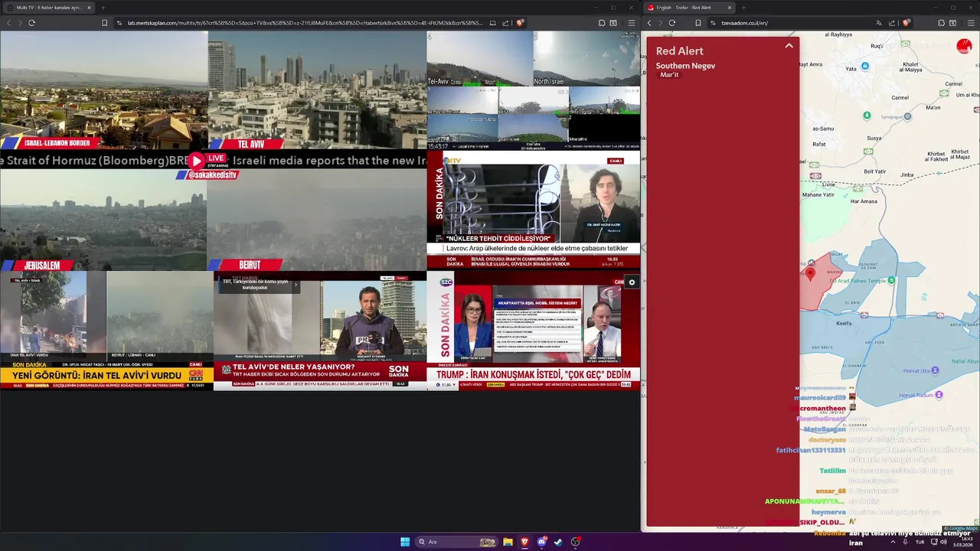The height and width of the screenshot is (551, 980).
Task: Share the Multi TV page link
Action: point(506,23)
